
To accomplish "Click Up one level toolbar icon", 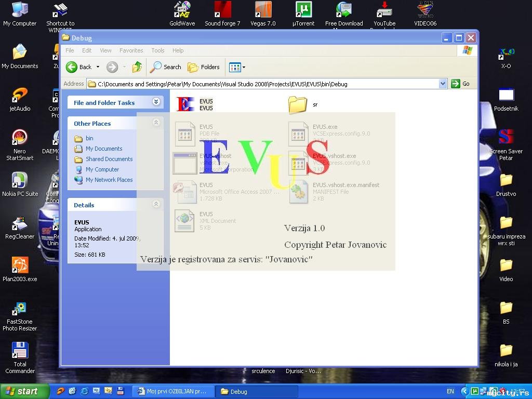I will pos(137,67).
